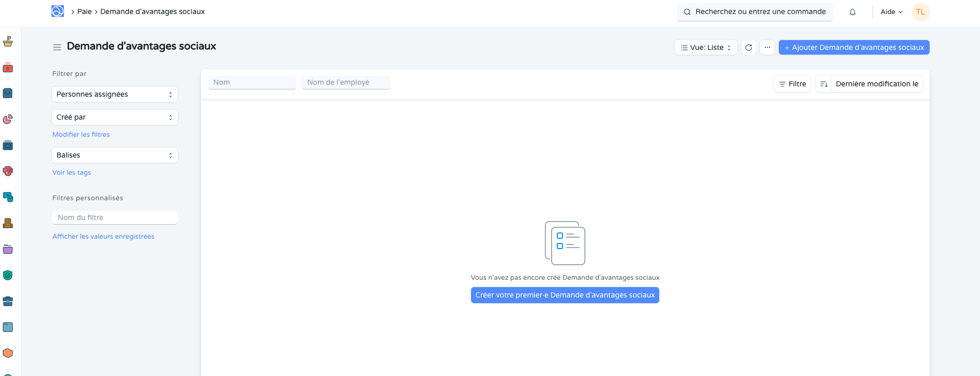Expand the Créé par filter dropdown

pos(115,117)
